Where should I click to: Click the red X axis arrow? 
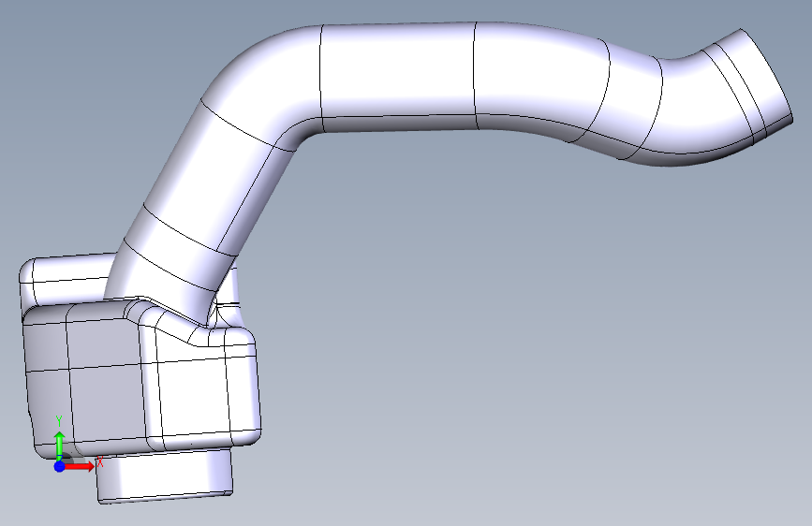80,466
